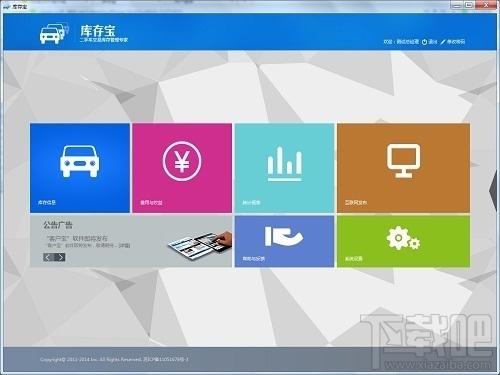Go to previous announcement with left arrow
The image size is (500, 375).
point(48,257)
